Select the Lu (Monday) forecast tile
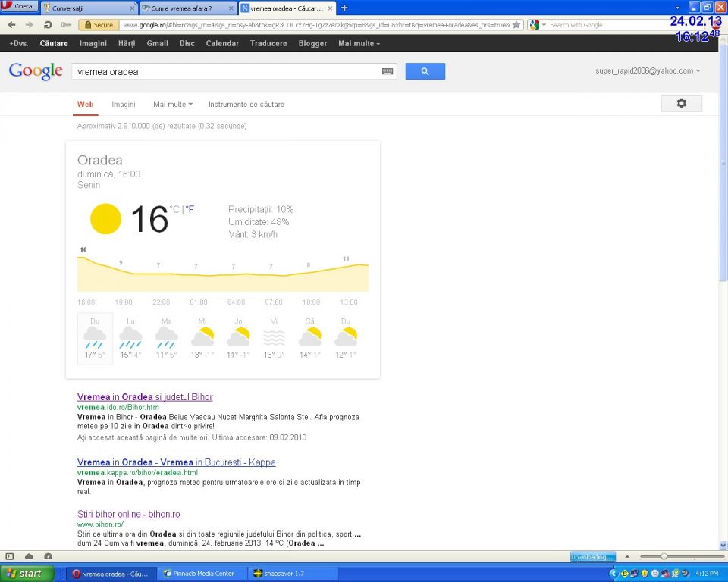The image size is (728, 582). 131,338
